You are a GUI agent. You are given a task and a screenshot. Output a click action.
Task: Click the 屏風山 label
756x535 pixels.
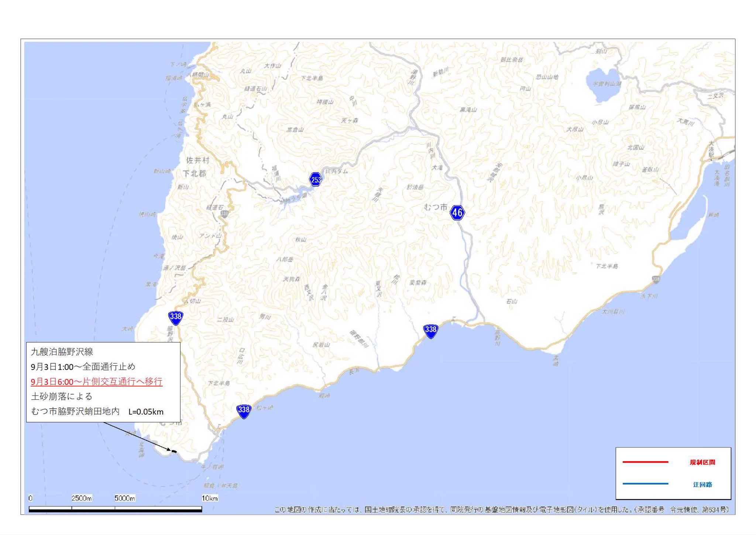tap(637, 107)
